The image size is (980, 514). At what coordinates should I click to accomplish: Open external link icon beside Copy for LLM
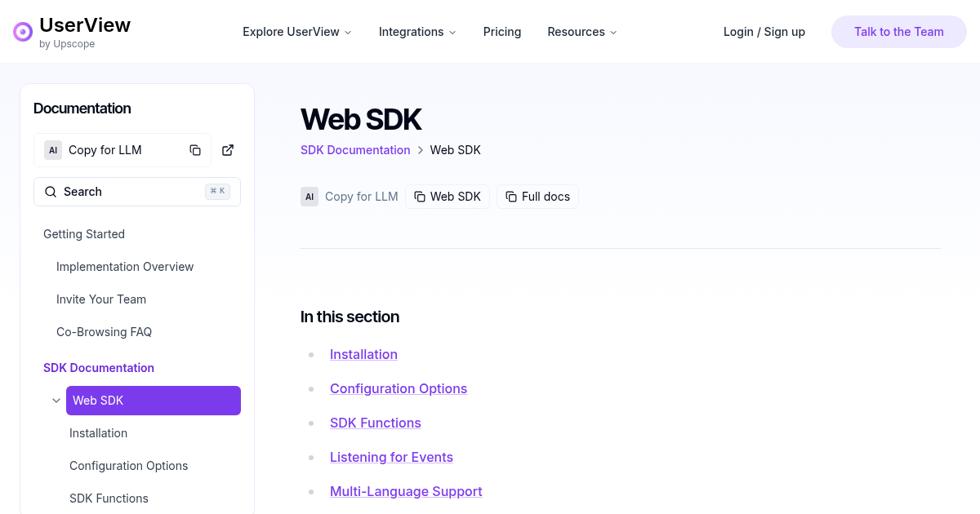coord(228,150)
